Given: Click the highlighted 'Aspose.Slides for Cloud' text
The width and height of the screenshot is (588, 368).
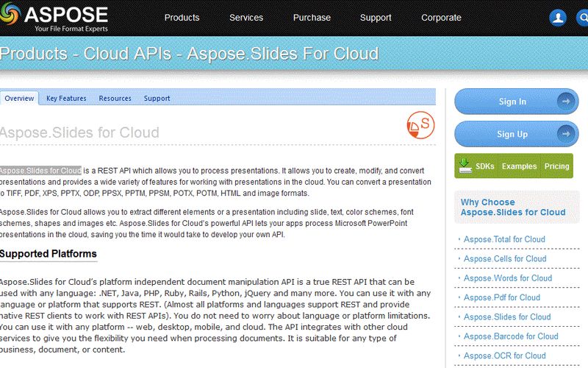Looking at the screenshot, I should point(40,171).
